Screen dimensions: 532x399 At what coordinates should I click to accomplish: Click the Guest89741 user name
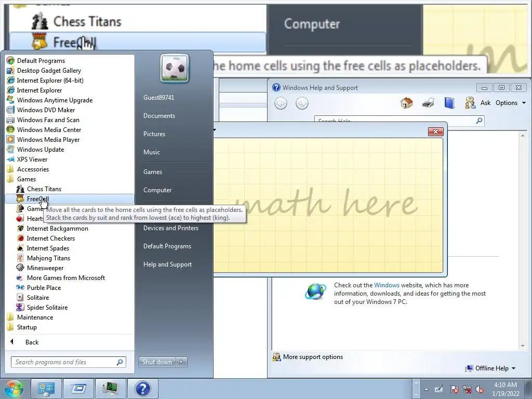(158, 97)
